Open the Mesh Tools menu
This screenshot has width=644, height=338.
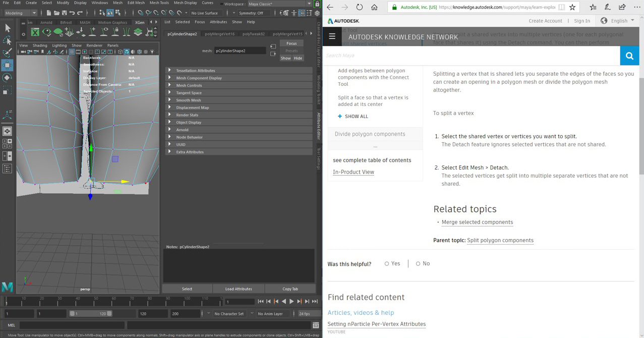click(159, 3)
